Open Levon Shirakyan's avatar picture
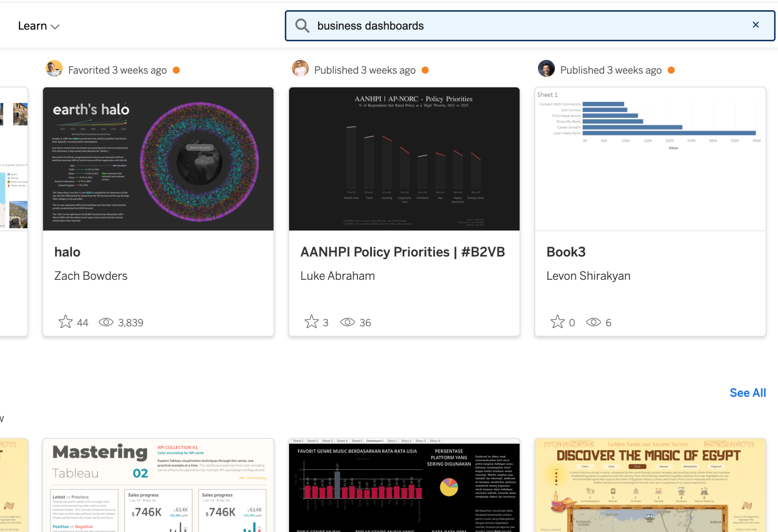This screenshot has width=778, height=532. [546, 69]
